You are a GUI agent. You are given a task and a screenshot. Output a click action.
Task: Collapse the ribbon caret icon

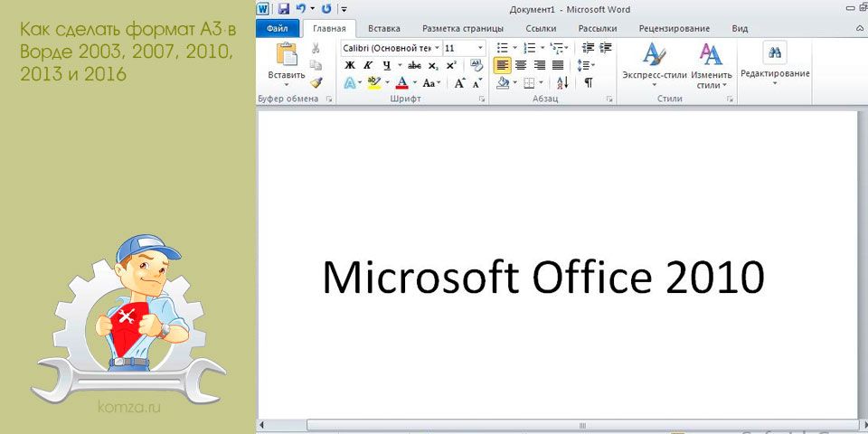(x=859, y=28)
